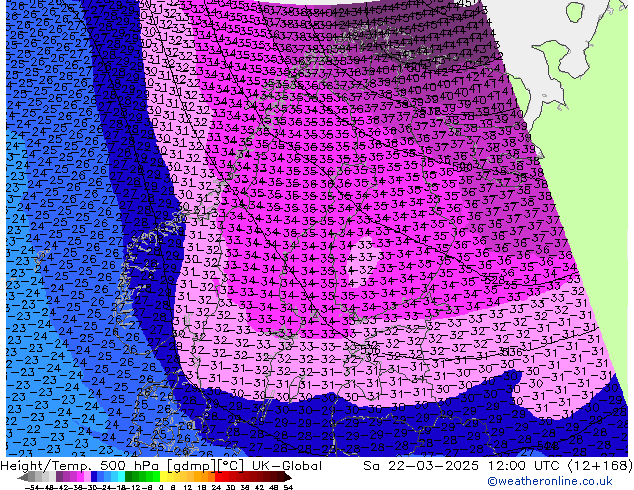
Task: Select the dark blue swatch in the temperature legend
Action: [x=94, y=477]
